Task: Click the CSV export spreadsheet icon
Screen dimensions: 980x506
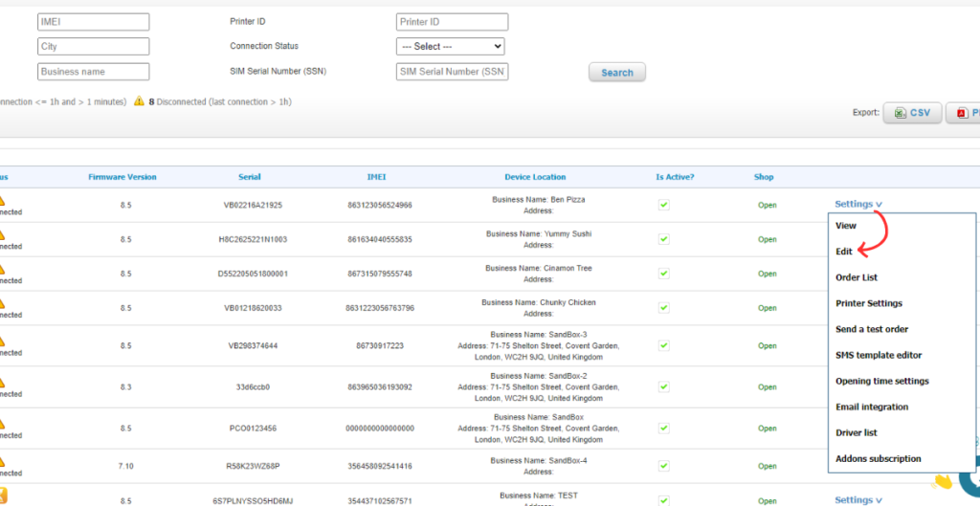Action: (x=901, y=113)
